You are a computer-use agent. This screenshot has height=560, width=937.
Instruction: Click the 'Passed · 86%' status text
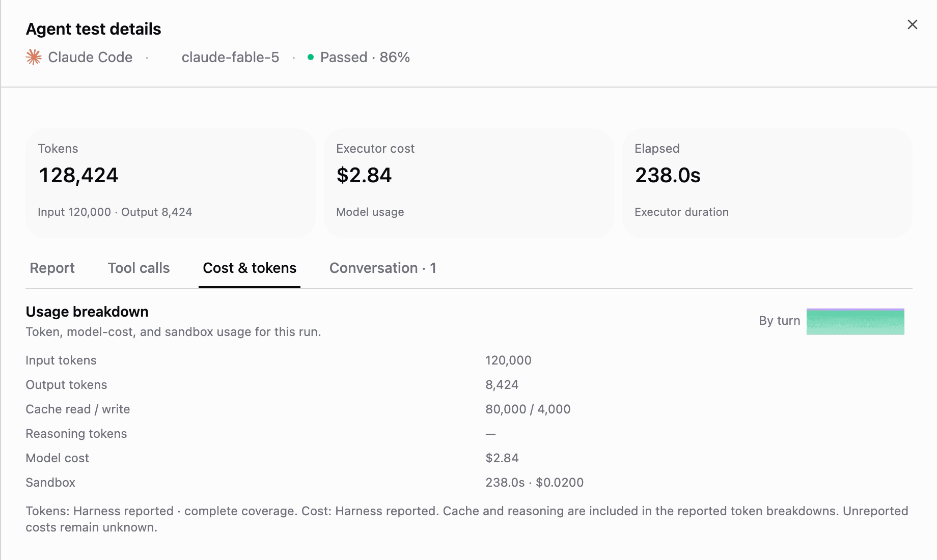(x=365, y=57)
